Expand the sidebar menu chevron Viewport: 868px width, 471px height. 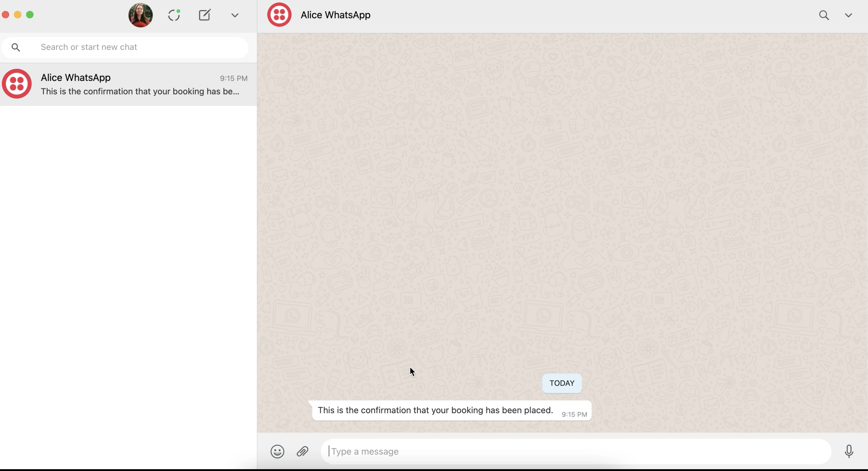tap(235, 15)
